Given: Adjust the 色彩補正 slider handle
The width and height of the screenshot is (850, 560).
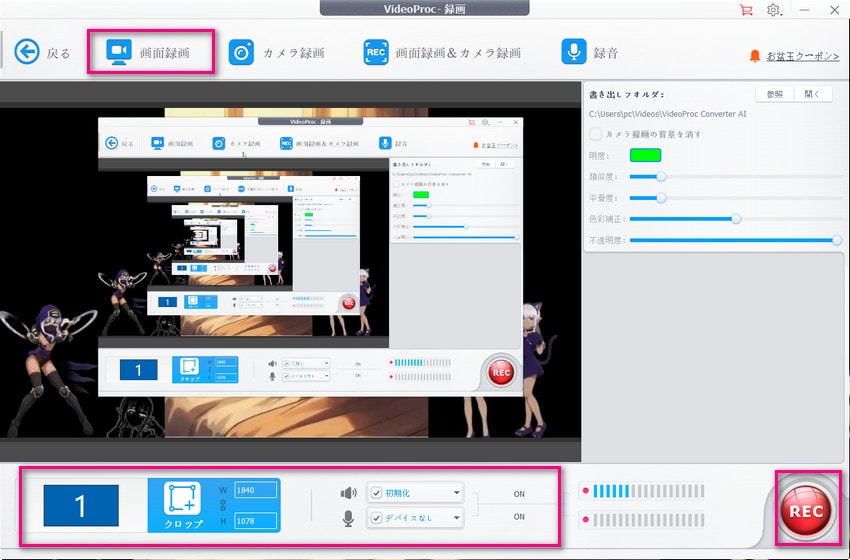Looking at the screenshot, I should (x=736, y=219).
